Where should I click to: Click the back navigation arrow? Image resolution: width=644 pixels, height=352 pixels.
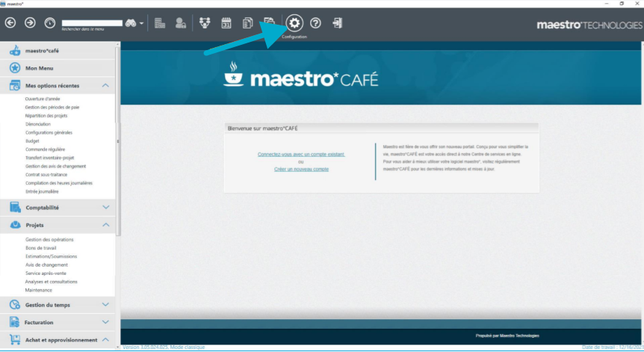tap(10, 22)
